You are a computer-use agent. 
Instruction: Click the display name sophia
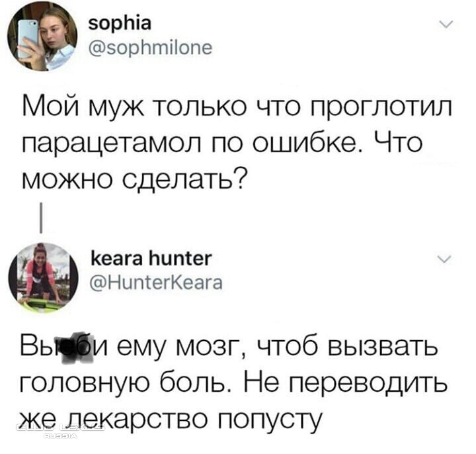point(120,23)
